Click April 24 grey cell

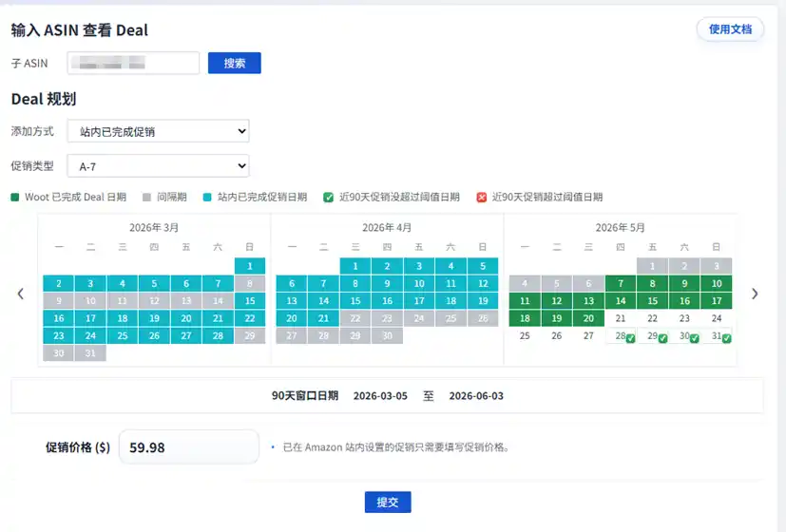pos(419,318)
